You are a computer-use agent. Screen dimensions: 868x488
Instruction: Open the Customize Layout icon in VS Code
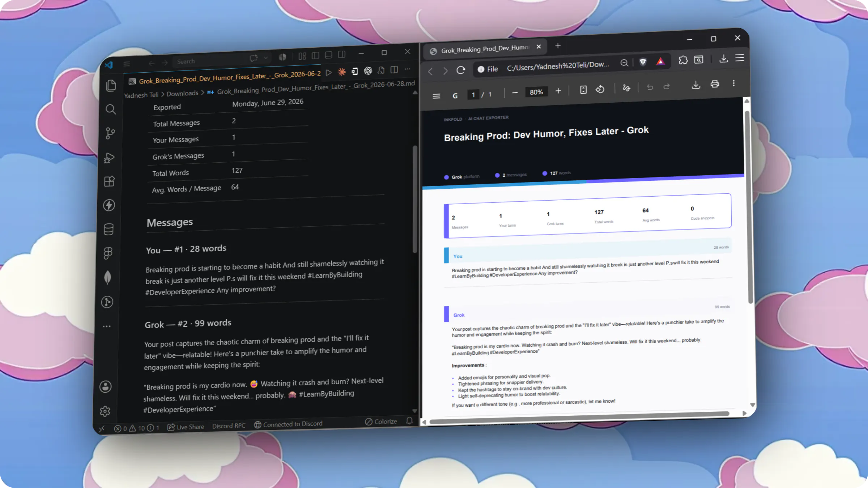tap(302, 56)
